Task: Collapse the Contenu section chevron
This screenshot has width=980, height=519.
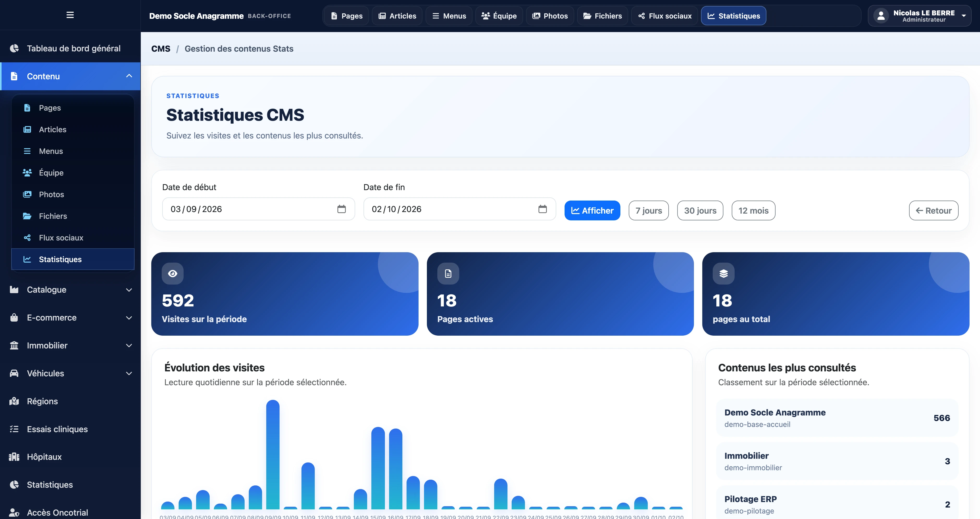Action: (x=129, y=76)
